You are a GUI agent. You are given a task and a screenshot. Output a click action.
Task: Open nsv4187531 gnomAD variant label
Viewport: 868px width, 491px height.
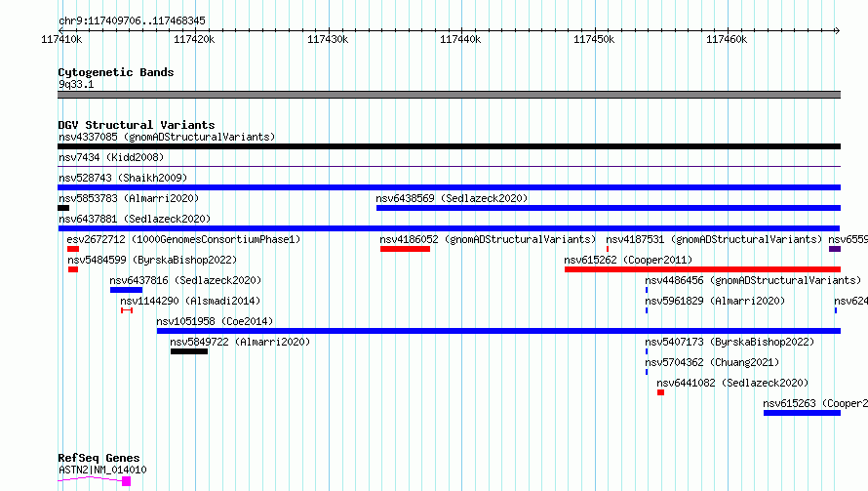[714, 239]
